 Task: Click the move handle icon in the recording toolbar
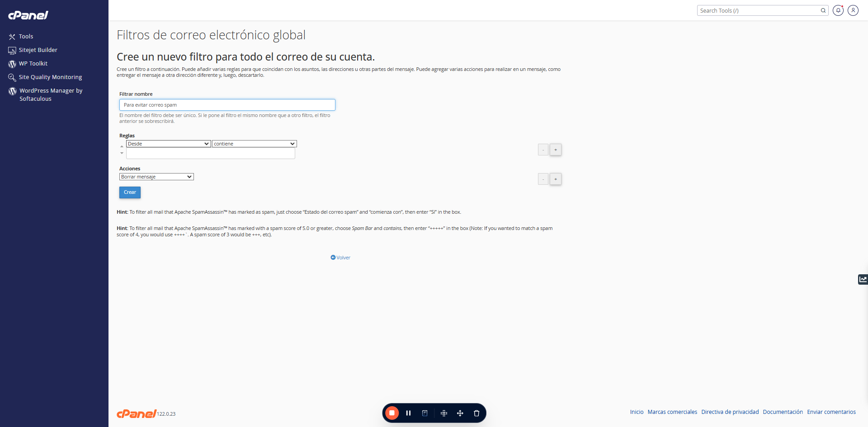pyautogui.click(x=460, y=413)
